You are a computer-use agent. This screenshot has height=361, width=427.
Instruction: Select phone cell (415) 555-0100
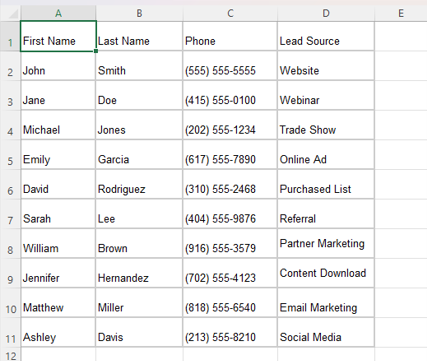[230, 95]
